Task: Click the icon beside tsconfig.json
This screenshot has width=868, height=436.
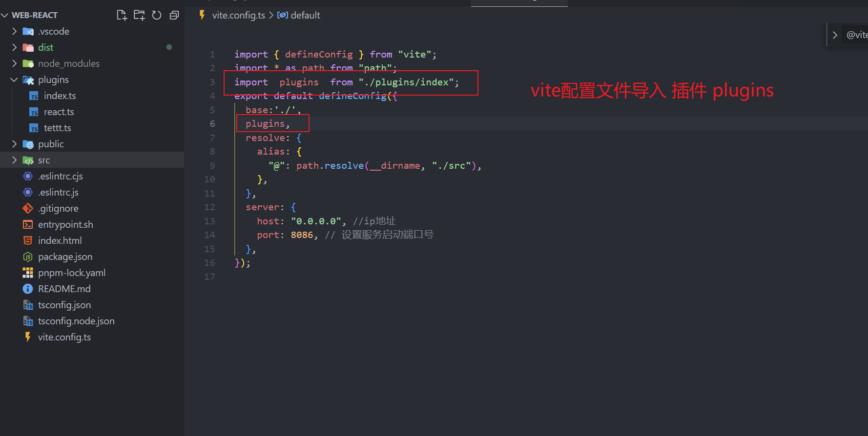Action: point(28,305)
